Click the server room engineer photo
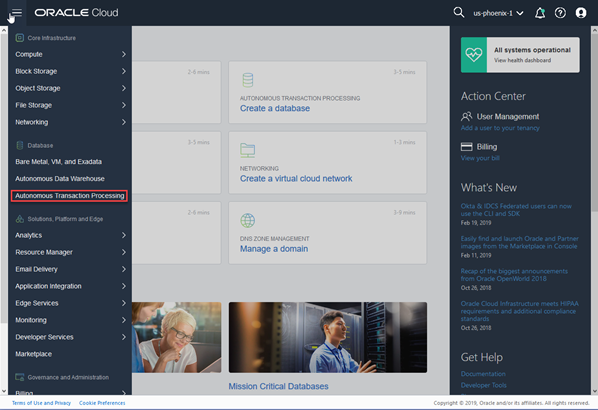 tap(328, 337)
